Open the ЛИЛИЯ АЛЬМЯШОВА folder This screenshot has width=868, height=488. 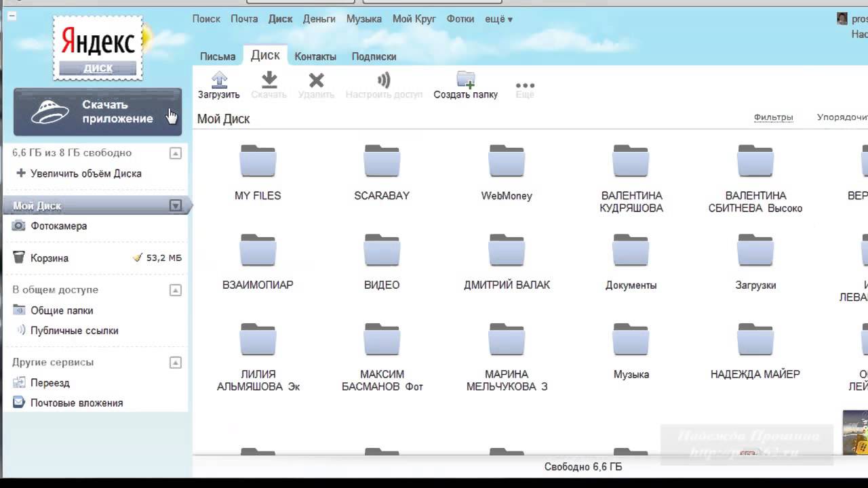pyautogui.click(x=258, y=340)
